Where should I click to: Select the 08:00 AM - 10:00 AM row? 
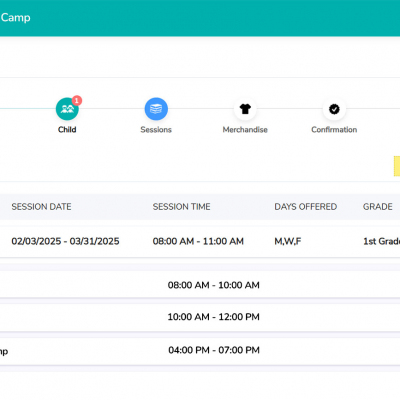[200, 285]
